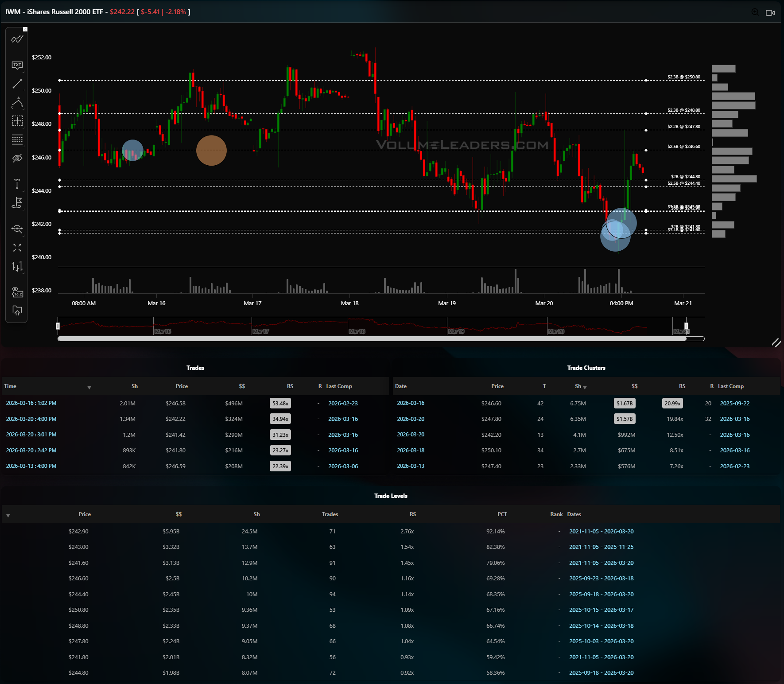
Task: Click the $2.3B @ $250.80 level label
Action: 684,77
